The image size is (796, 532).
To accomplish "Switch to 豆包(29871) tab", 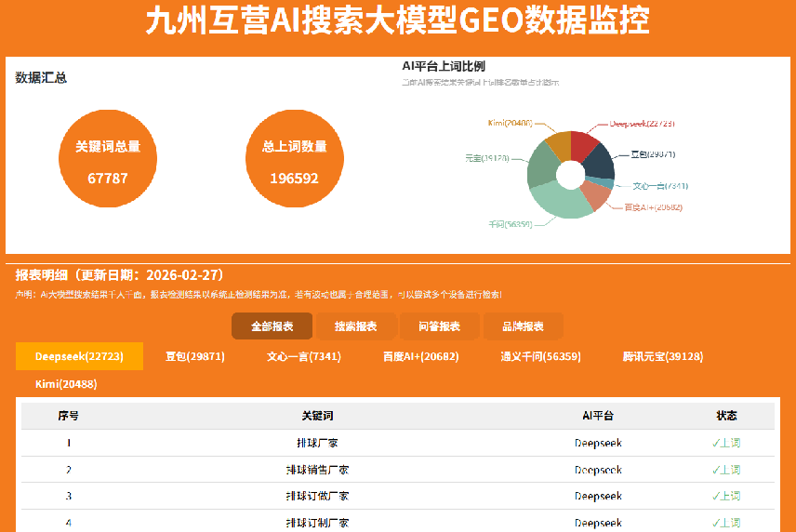I will point(195,356).
